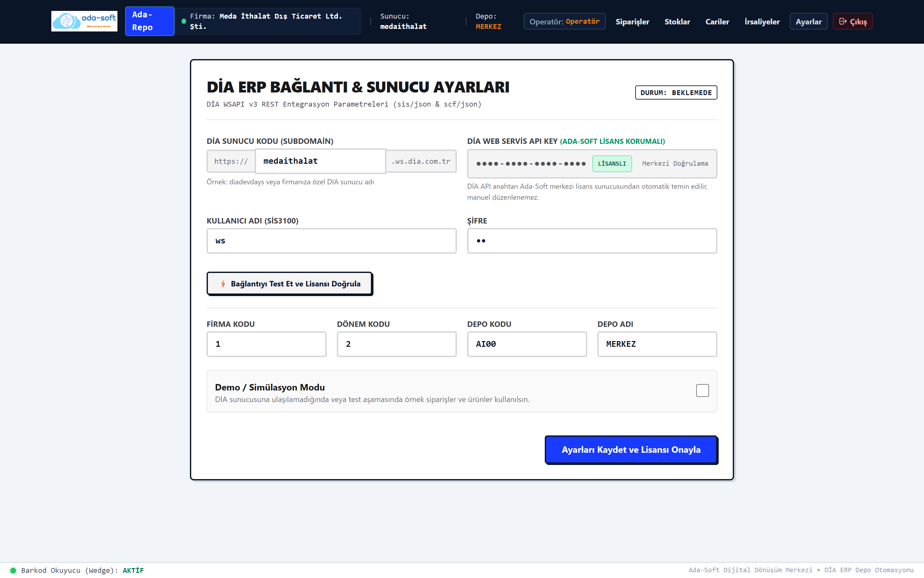Focus the Şifre password field
This screenshot has width=924, height=578.
[x=592, y=241]
